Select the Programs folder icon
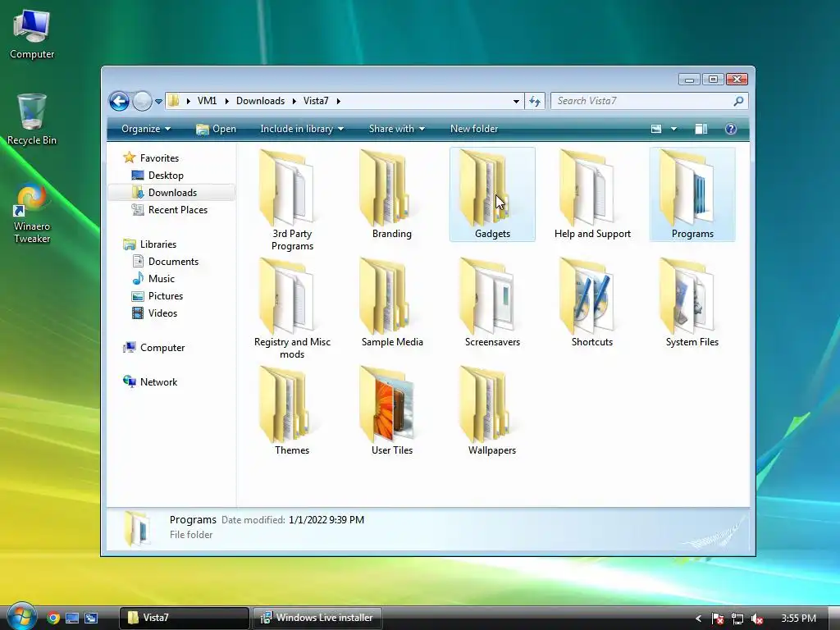The height and width of the screenshot is (630, 840). point(692,194)
